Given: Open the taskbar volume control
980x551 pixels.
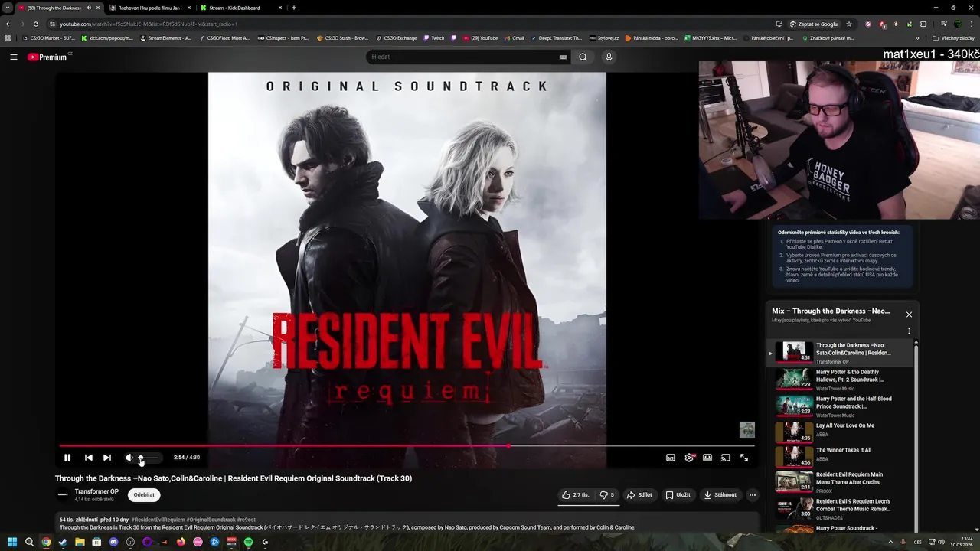Looking at the screenshot, I should point(942,542).
